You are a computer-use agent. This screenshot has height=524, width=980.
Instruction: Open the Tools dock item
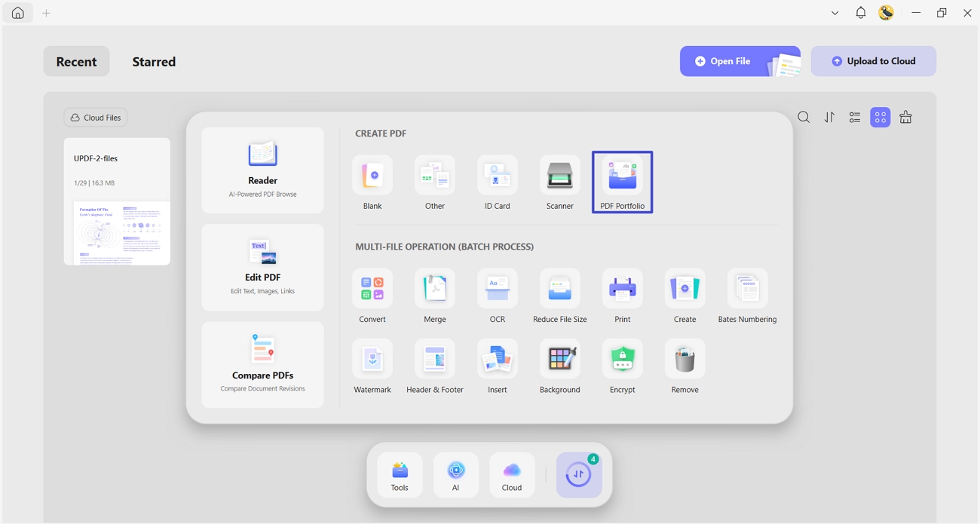pos(400,475)
